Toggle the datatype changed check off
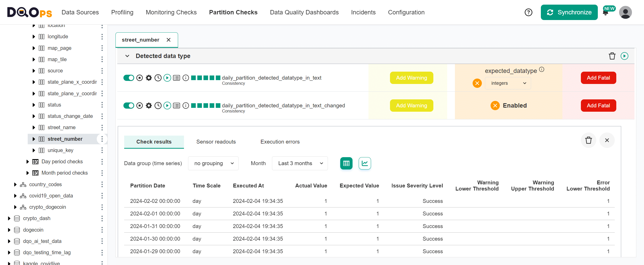This screenshot has height=265, width=644. coord(129,106)
